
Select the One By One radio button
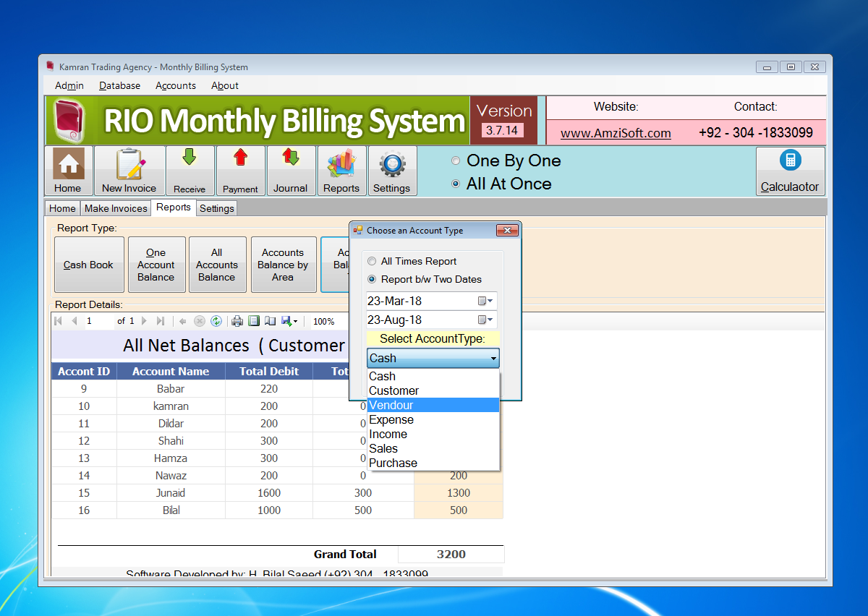coord(456,161)
